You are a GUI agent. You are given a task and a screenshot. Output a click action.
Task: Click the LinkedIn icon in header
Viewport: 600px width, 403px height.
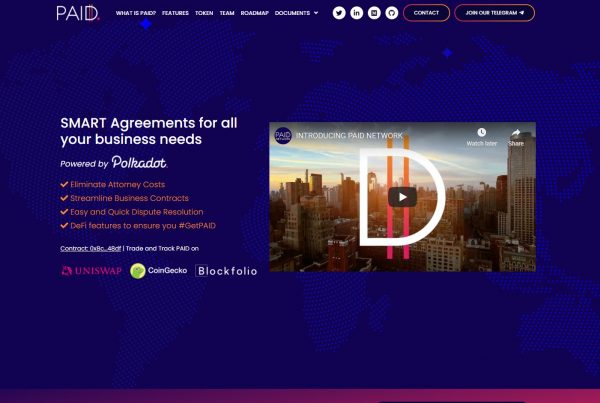[357, 13]
